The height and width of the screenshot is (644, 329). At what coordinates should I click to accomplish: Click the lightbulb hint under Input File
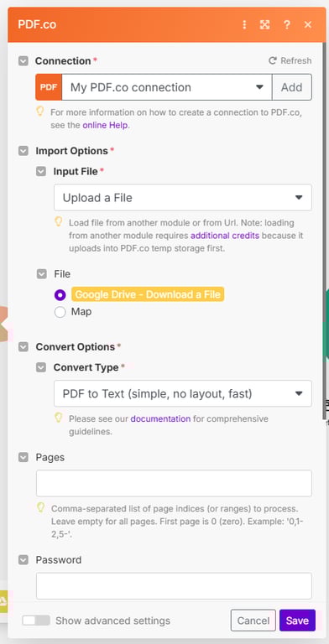pos(59,221)
